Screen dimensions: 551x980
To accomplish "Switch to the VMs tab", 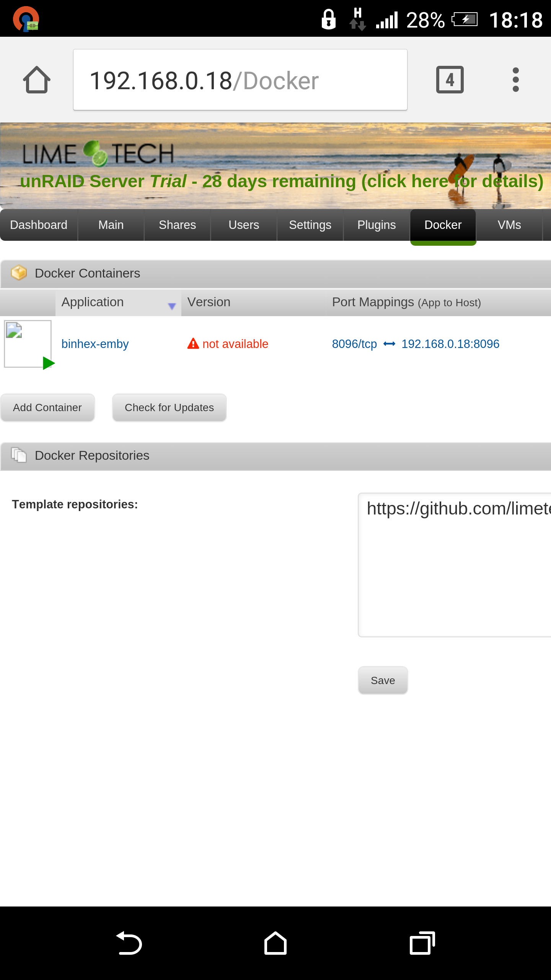I will click(x=509, y=225).
